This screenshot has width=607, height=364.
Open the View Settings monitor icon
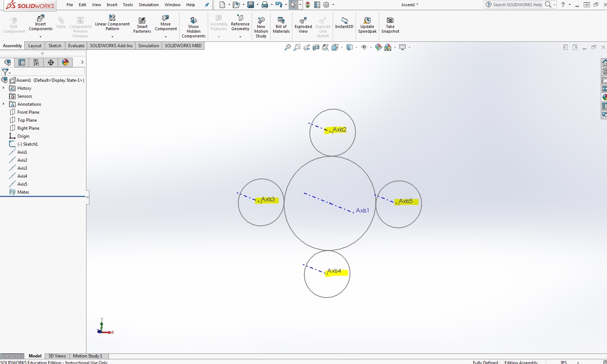tap(402, 47)
